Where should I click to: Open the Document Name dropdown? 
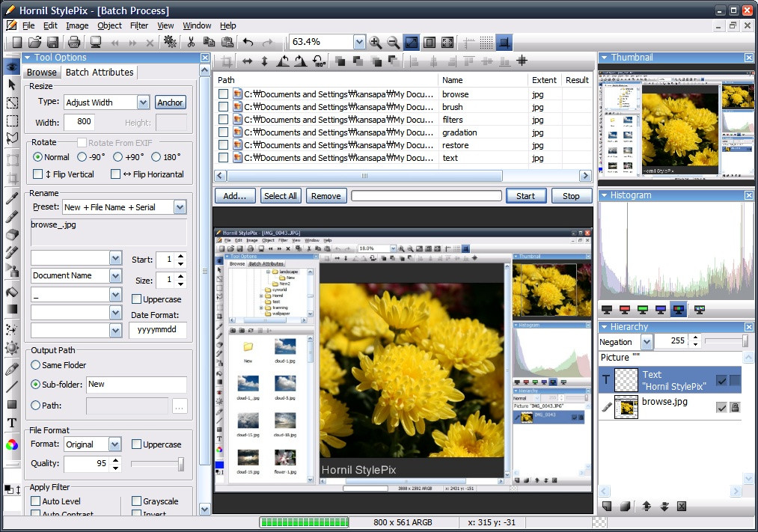(115, 276)
